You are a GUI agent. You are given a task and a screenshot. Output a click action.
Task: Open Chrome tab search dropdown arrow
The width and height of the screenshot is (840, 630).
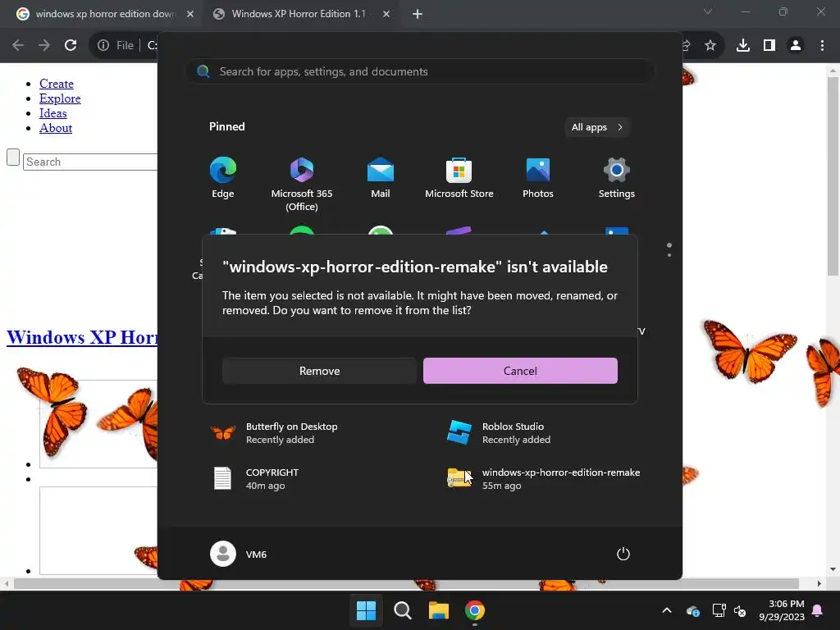click(708, 11)
